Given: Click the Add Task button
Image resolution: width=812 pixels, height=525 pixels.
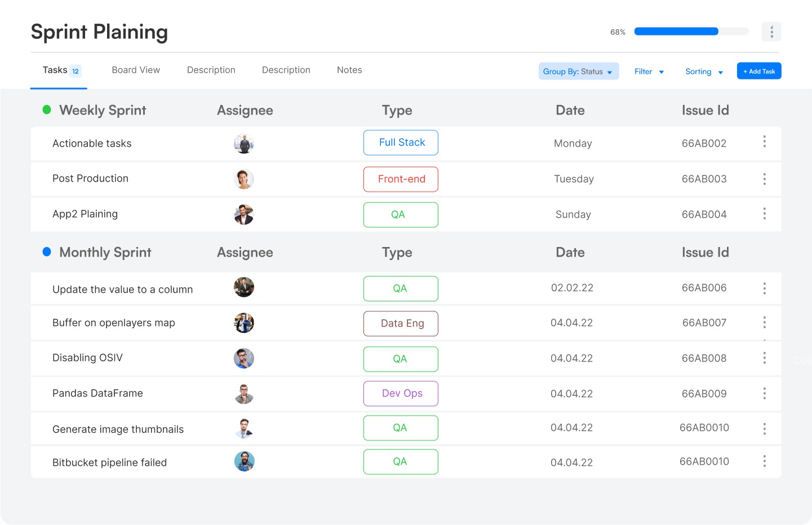Looking at the screenshot, I should (758, 71).
